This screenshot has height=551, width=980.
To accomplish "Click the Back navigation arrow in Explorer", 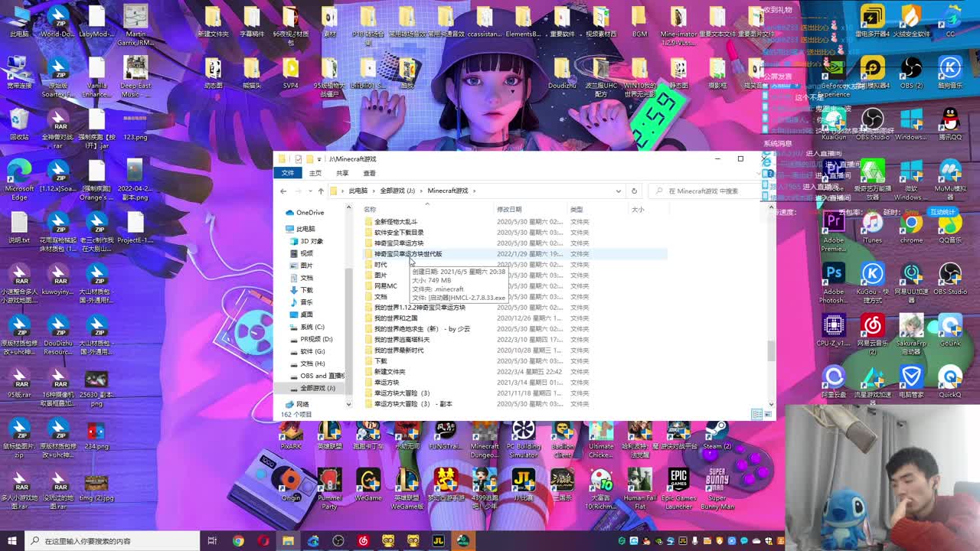I will (283, 191).
